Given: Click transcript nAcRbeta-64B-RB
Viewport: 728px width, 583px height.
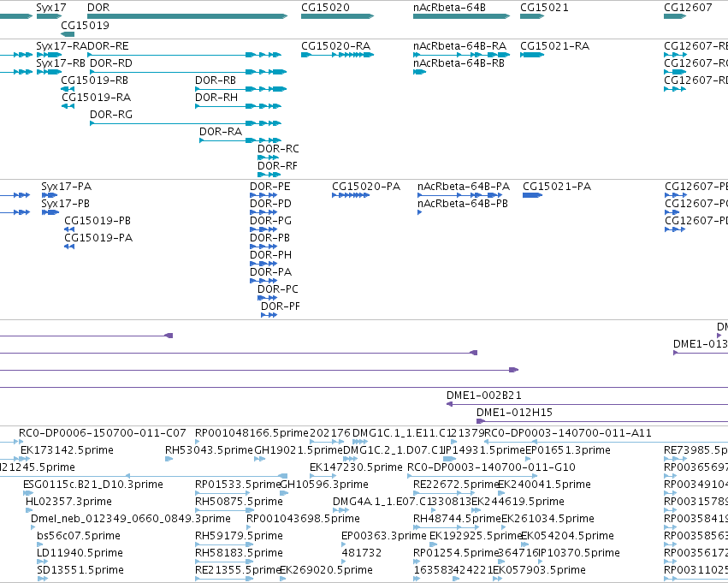Looking at the screenshot, I should tap(420, 72).
